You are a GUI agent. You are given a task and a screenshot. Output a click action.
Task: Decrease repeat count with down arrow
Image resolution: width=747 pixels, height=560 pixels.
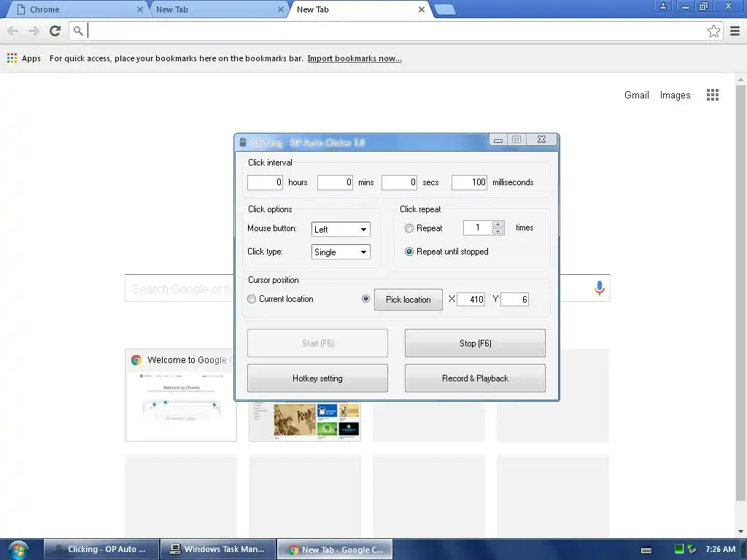[498, 231]
